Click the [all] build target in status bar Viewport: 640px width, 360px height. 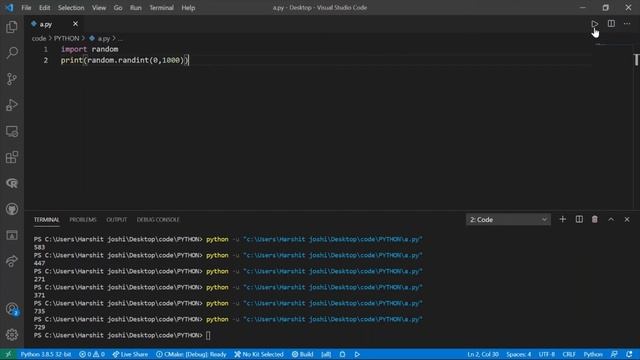(x=326, y=354)
